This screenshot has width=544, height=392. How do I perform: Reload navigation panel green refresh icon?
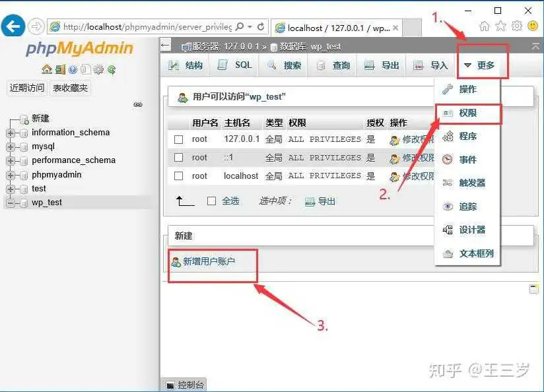[x=112, y=70]
